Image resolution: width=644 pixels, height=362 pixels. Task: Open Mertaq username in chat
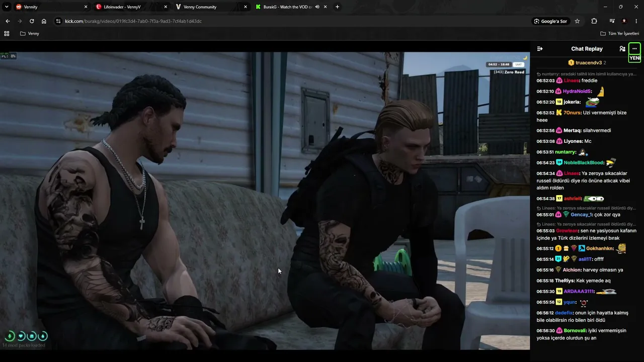[x=572, y=131]
